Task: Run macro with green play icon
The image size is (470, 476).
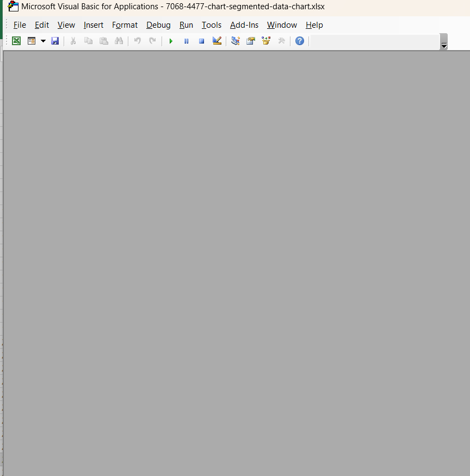Action: [x=171, y=41]
